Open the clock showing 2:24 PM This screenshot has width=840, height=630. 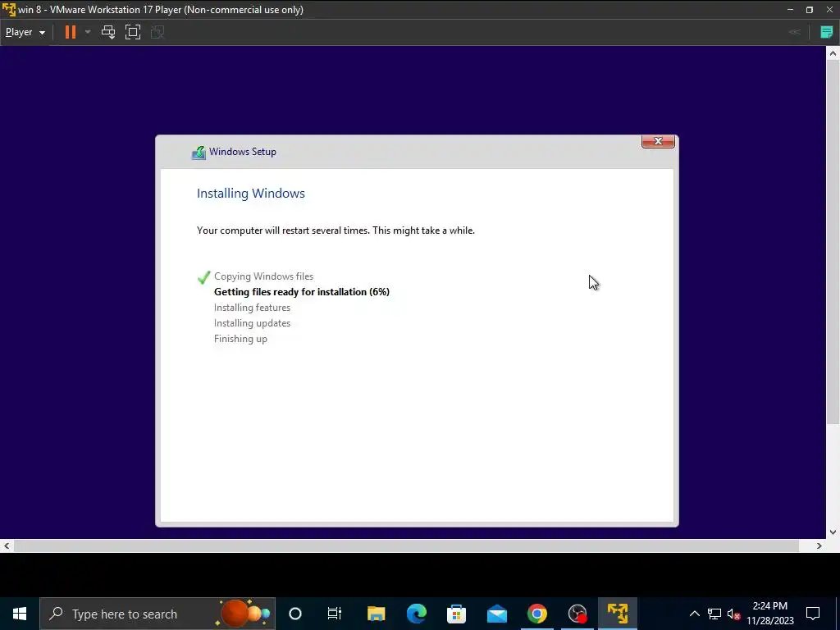pos(770,614)
